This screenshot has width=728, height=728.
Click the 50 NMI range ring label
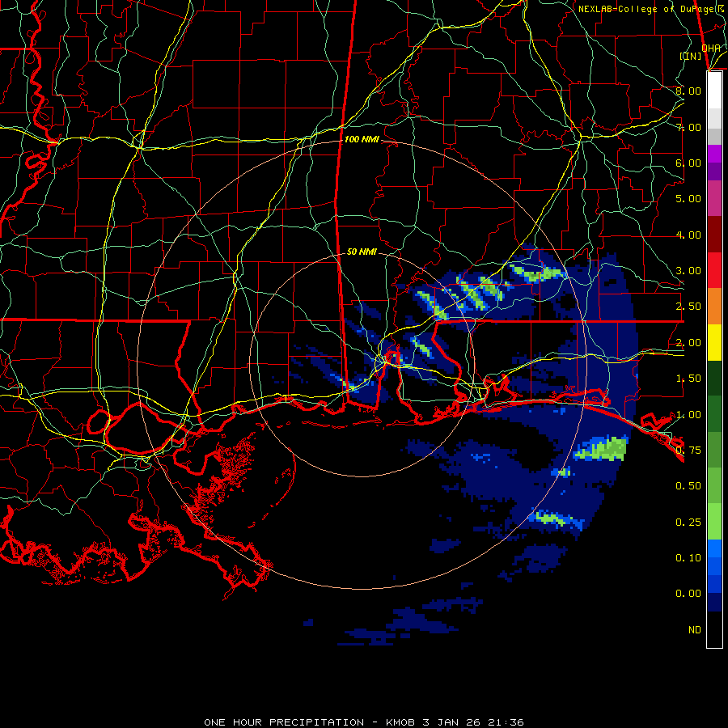[x=362, y=252]
